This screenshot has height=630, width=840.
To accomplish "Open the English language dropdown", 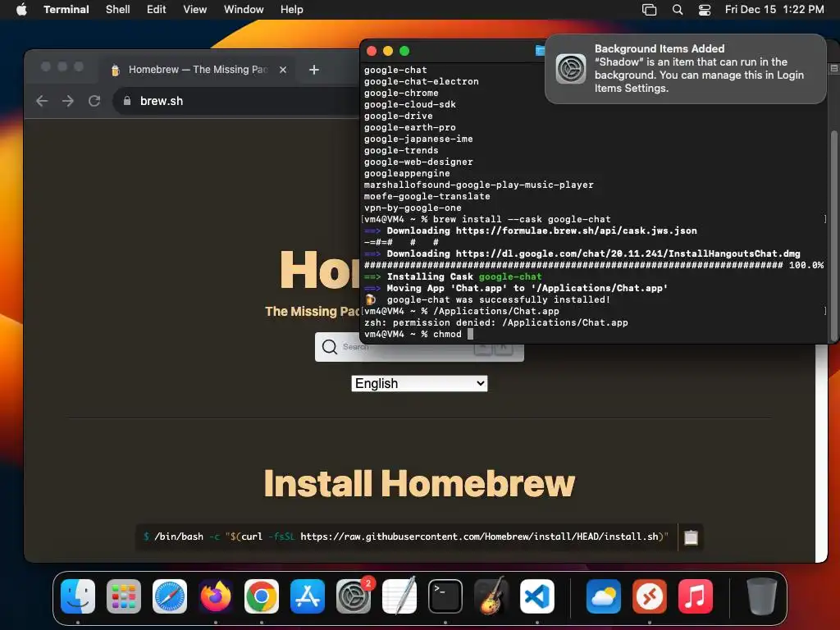I will 419,384.
